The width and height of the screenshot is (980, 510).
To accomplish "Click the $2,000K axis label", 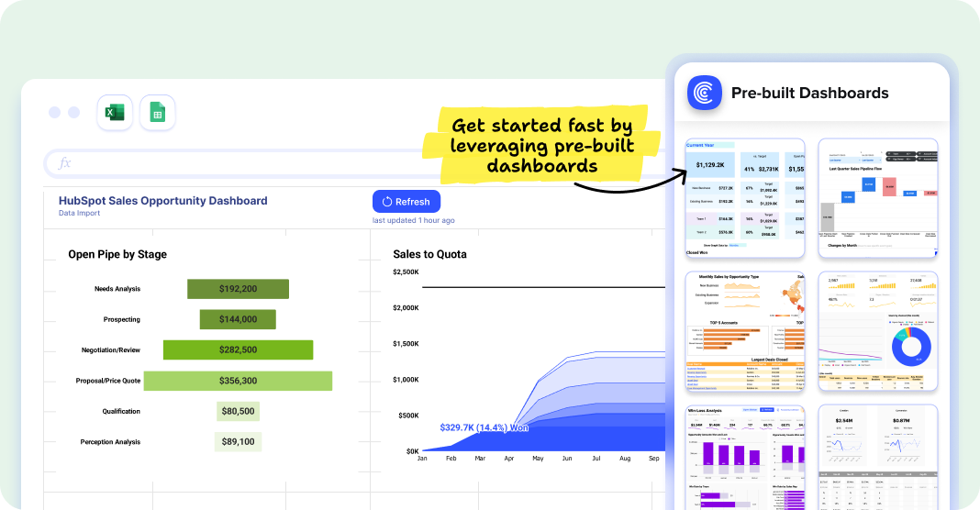I will pos(406,307).
